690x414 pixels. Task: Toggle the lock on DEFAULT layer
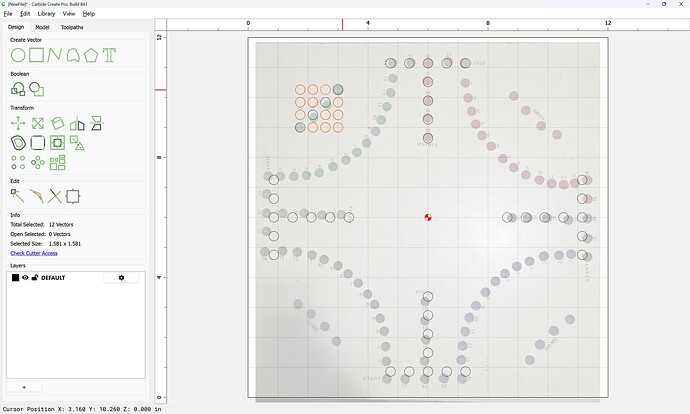(x=35, y=278)
